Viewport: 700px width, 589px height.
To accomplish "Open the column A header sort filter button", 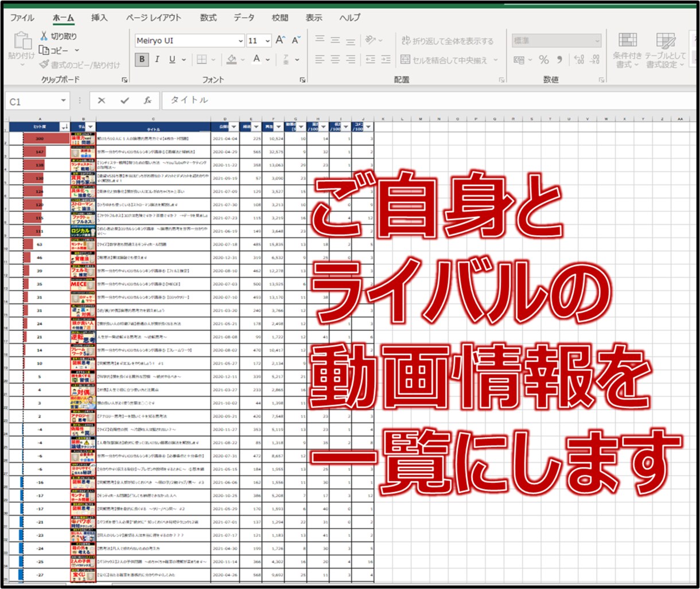I will point(65,127).
